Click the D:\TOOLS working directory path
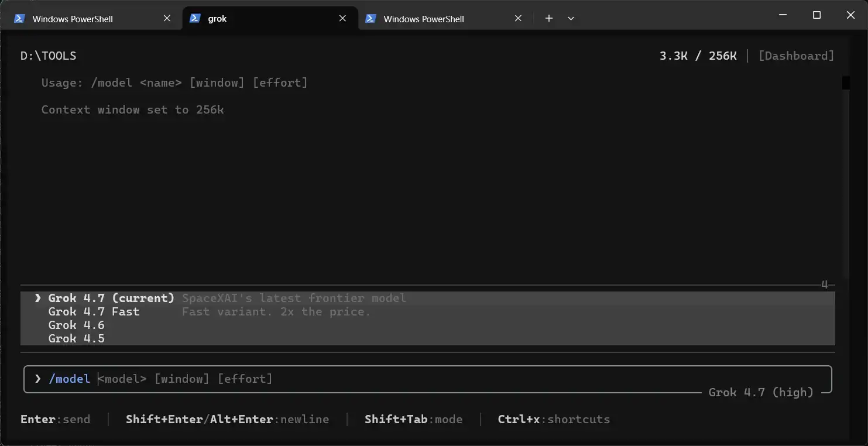The image size is (868, 446). click(48, 56)
